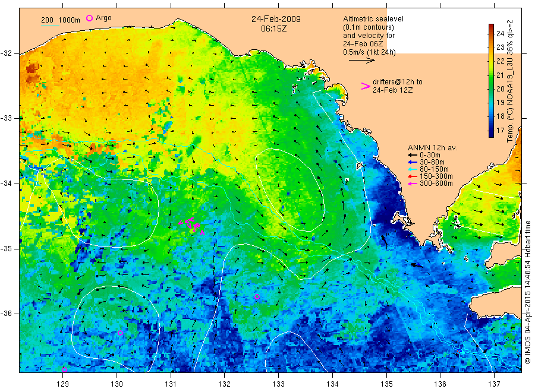Click the 'Argo' legend label
Screen dimensions: 535x392
coord(103,18)
